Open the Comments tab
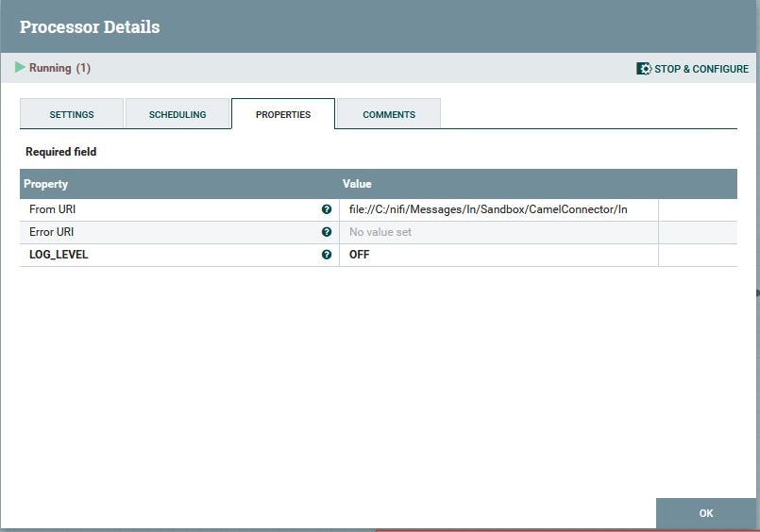The image size is (760, 532). click(x=389, y=114)
